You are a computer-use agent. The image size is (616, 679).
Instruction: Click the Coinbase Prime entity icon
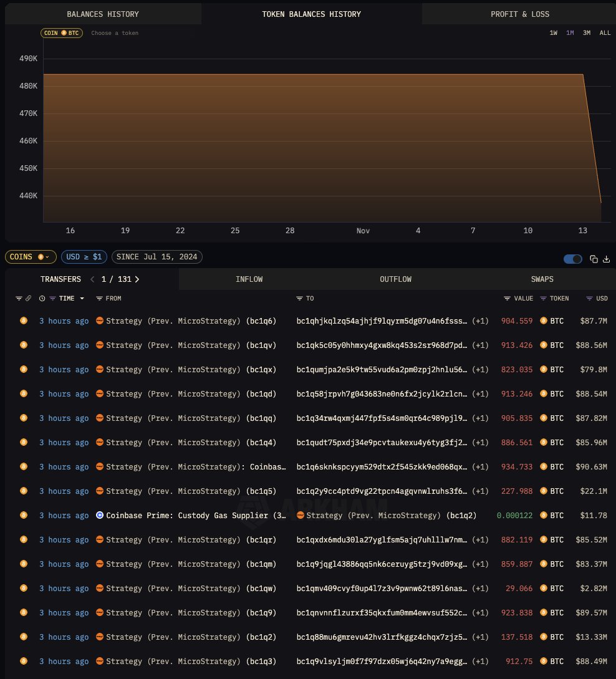coord(100,516)
